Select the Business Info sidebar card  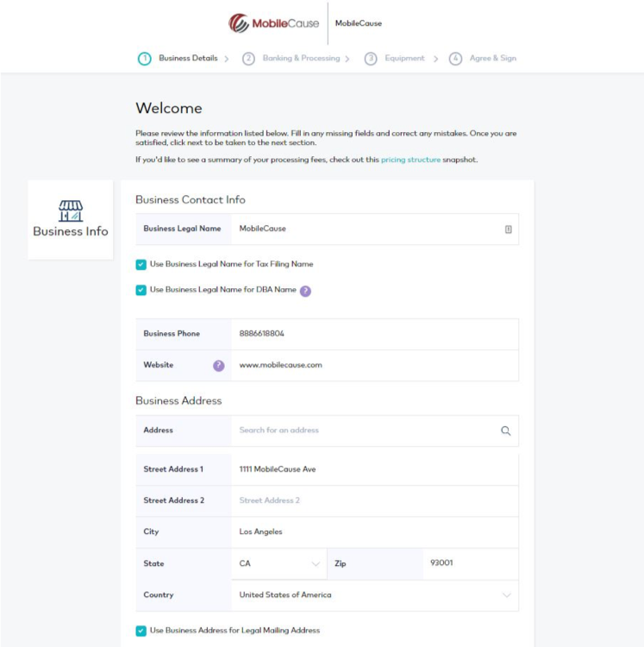click(x=71, y=219)
